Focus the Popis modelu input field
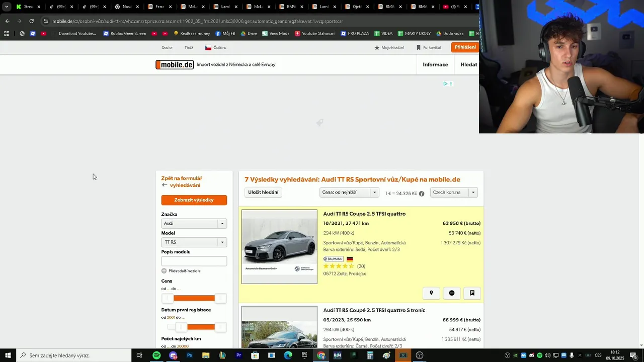Image resolution: width=644 pixels, height=362 pixels. (x=194, y=261)
